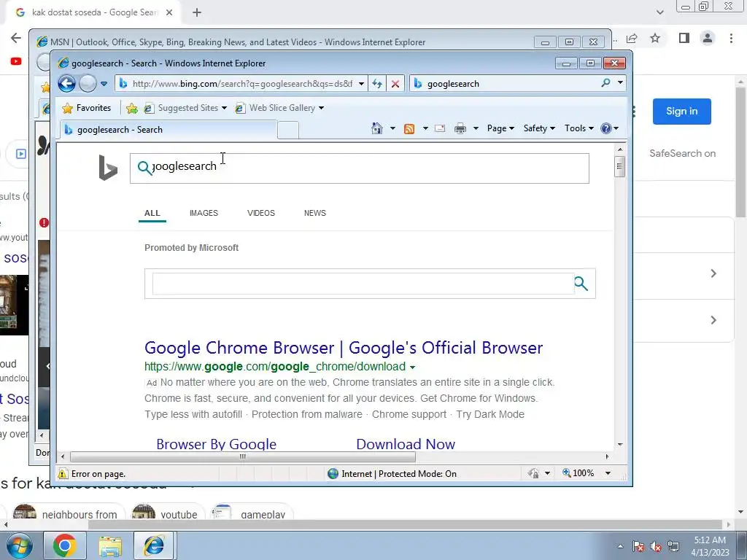Click Chrome's share page icon
Image resolution: width=747 pixels, height=560 pixels.
(x=632, y=38)
